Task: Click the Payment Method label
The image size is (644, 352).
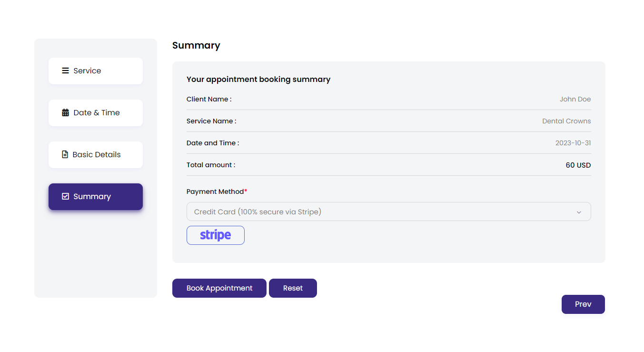Action: click(215, 192)
